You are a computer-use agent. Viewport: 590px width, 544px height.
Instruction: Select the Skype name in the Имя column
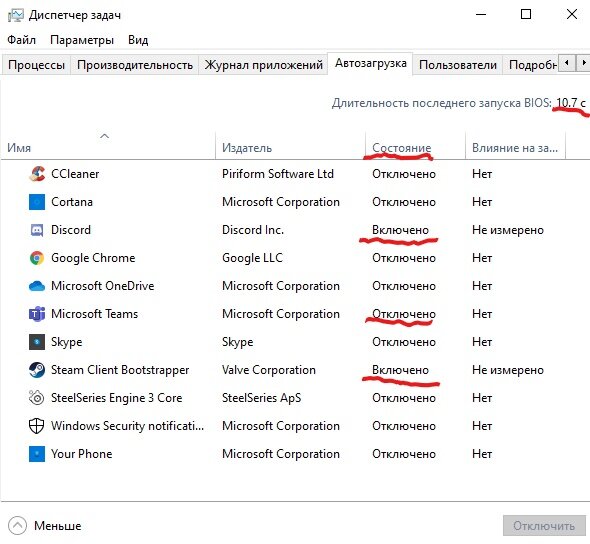pyautogui.click(x=67, y=342)
